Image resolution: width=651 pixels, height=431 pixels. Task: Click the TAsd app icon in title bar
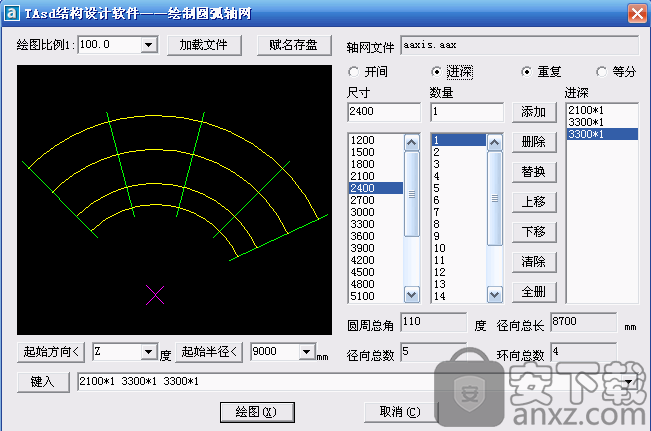coord(11,13)
